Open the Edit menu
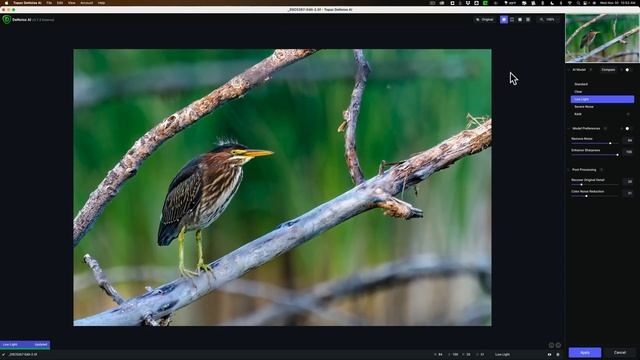640x360 pixels. (x=60, y=3)
